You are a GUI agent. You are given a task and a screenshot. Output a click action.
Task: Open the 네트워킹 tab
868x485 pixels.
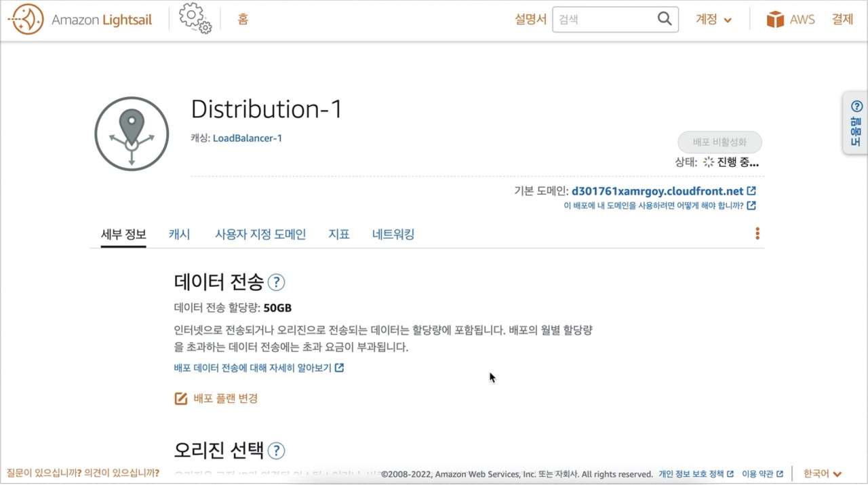(x=393, y=235)
